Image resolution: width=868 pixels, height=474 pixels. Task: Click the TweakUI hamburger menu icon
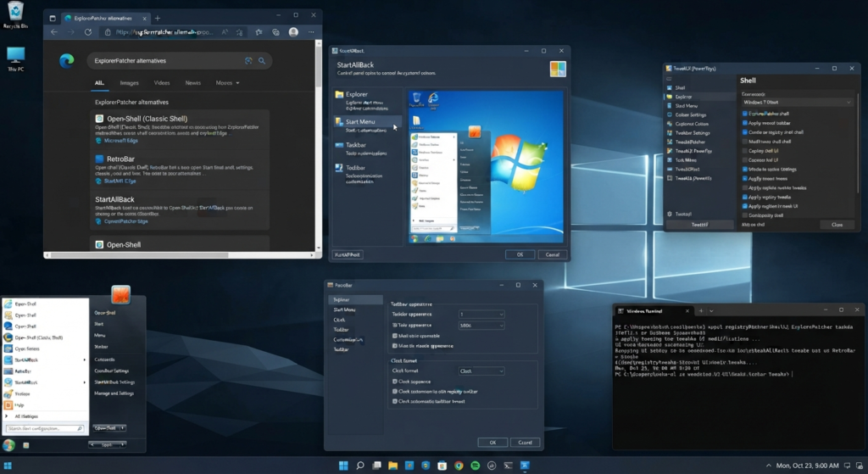(670, 79)
